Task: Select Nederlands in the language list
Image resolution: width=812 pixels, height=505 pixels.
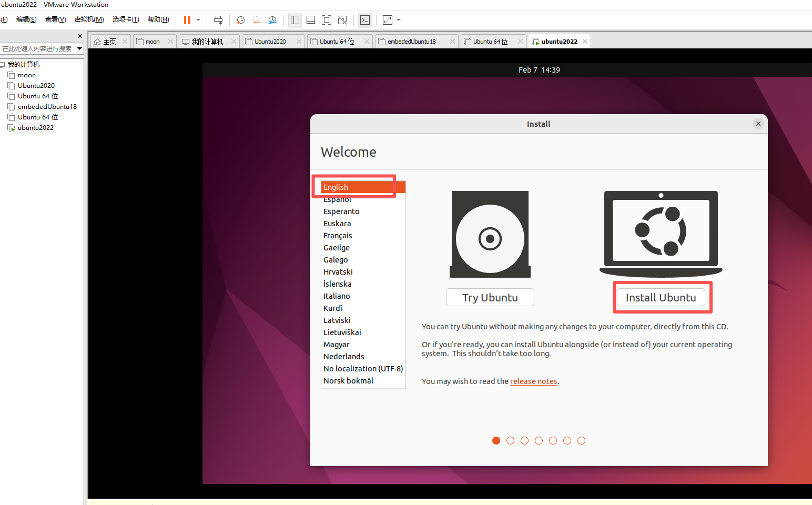Action: tap(363, 357)
